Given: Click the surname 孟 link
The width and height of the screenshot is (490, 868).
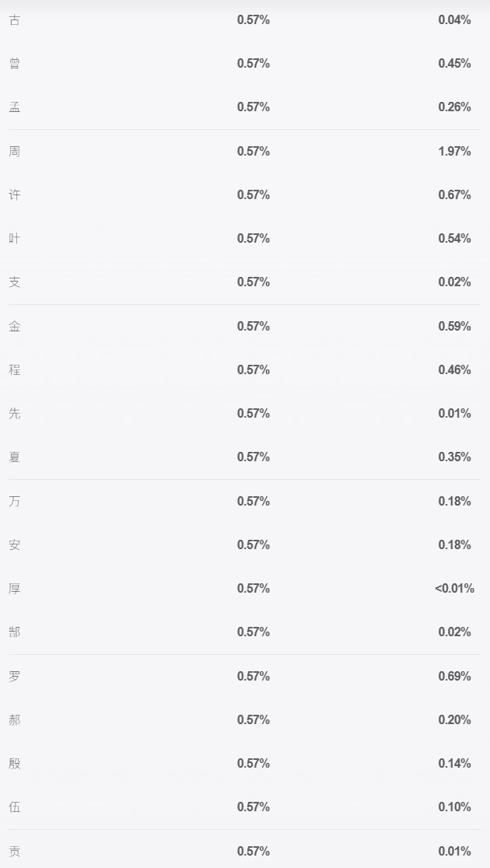Looking at the screenshot, I should tap(15, 107).
